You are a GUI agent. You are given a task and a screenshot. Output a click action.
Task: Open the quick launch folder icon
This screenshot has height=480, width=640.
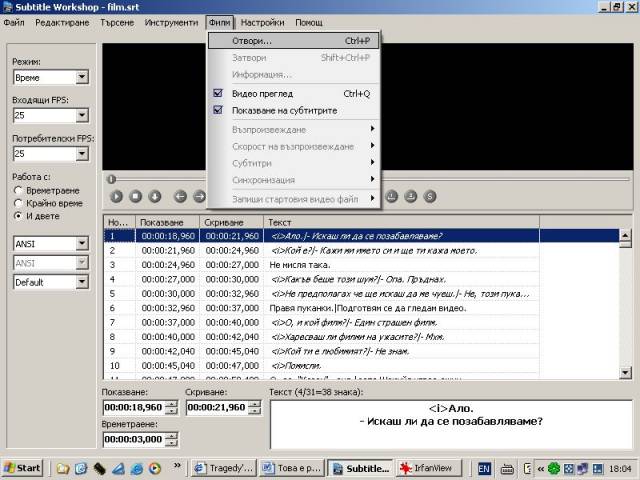tap(63, 468)
